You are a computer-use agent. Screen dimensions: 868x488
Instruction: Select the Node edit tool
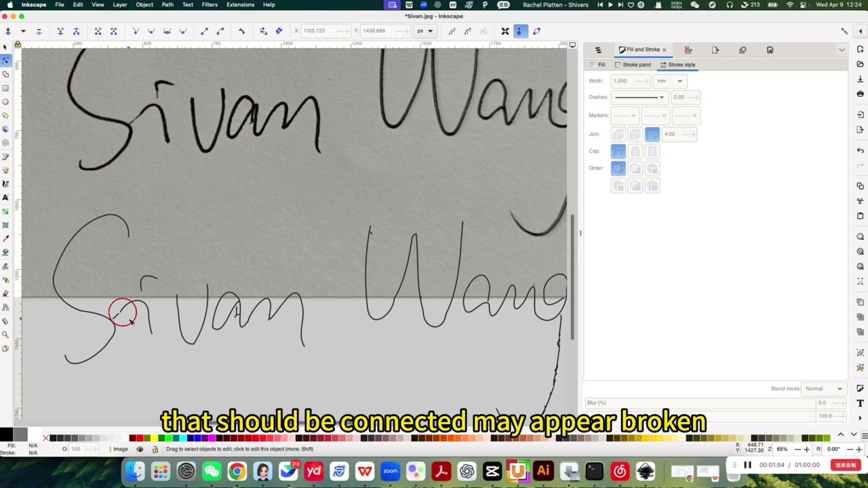(x=5, y=60)
